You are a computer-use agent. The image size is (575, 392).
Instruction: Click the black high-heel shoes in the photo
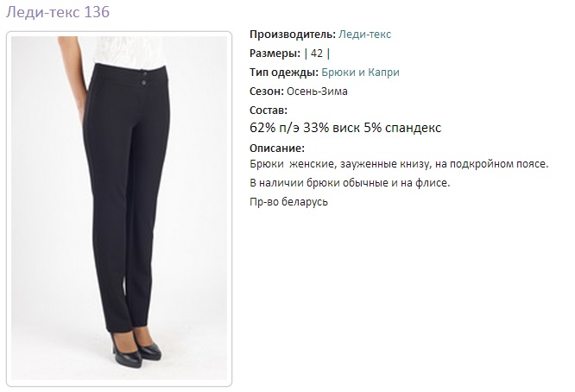click(x=136, y=350)
